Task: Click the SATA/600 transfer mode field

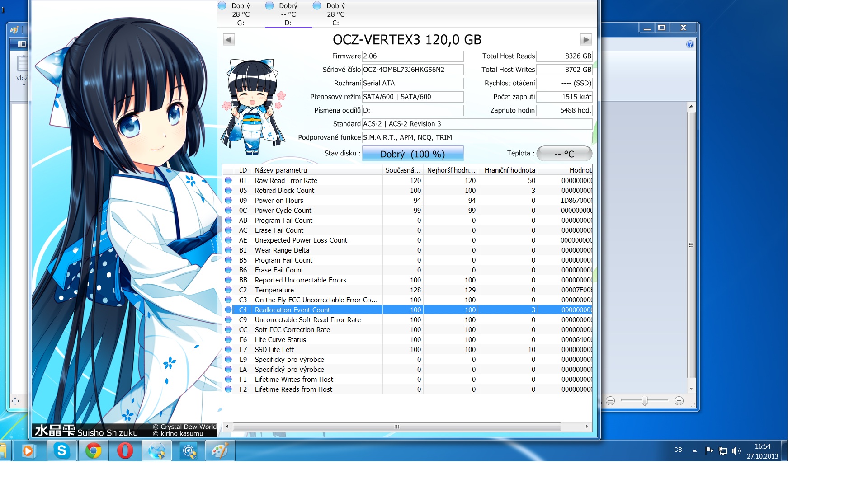Action: pos(413,97)
